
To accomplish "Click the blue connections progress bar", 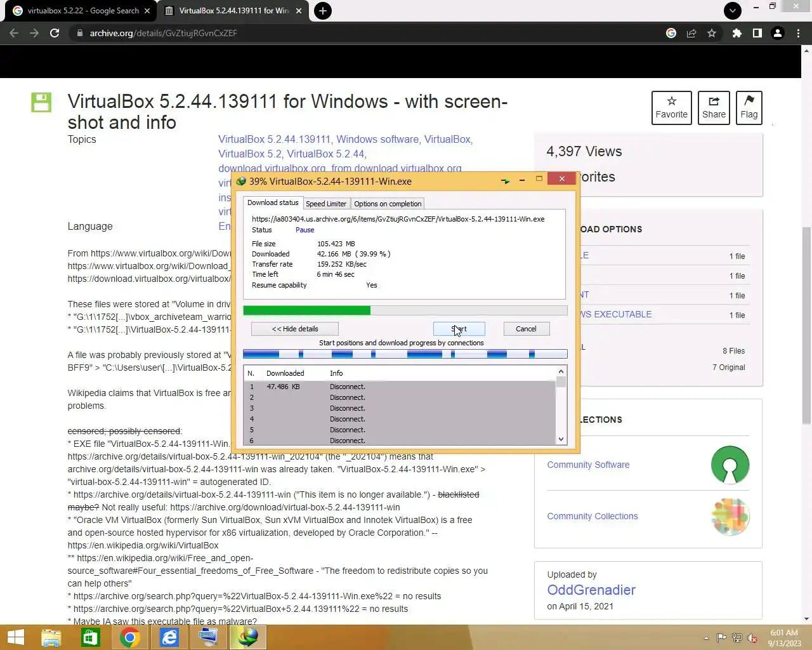I will [405, 354].
